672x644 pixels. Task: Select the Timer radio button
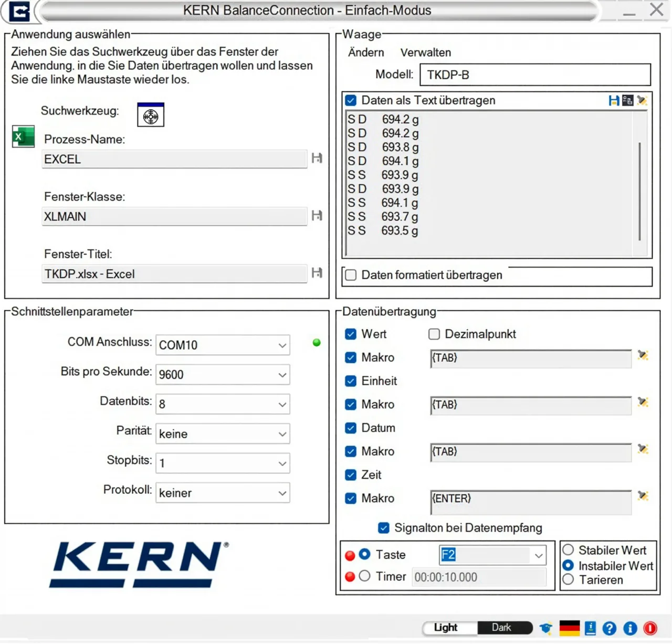click(365, 576)
